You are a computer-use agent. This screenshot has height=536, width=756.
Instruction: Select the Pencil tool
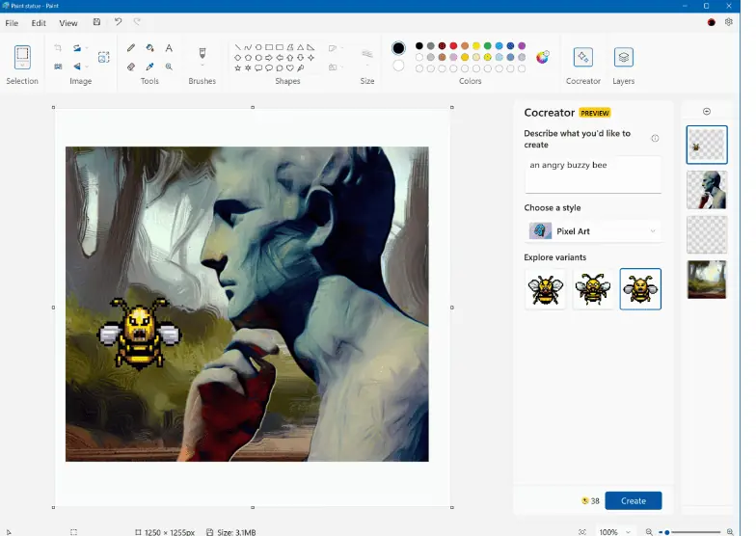131,48
